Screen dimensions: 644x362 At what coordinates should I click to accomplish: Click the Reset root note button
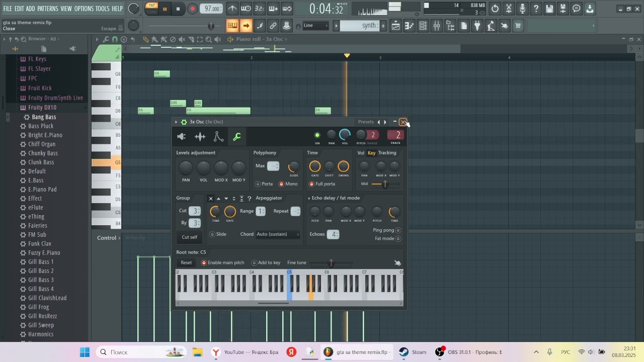(186, 262)
